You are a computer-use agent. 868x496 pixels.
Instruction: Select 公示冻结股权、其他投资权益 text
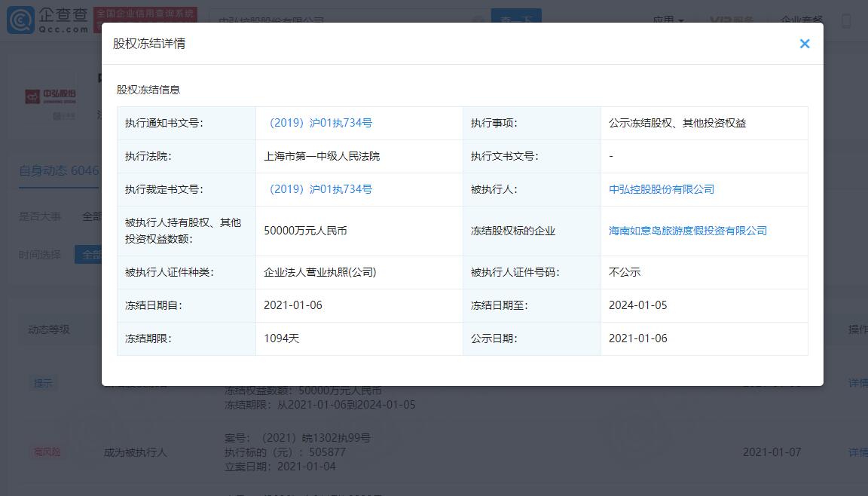pos(677,123)
